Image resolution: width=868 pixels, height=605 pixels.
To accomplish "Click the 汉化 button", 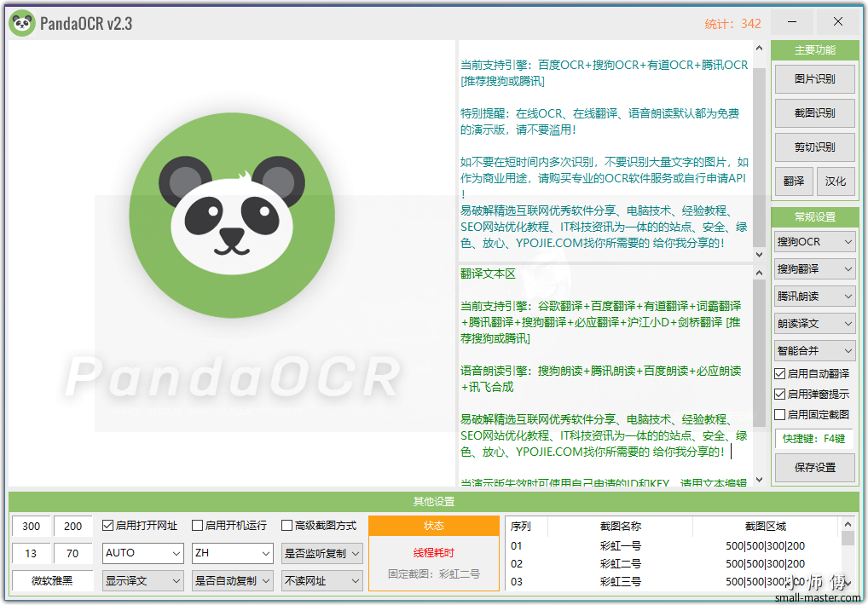I will tap(836, 181).
